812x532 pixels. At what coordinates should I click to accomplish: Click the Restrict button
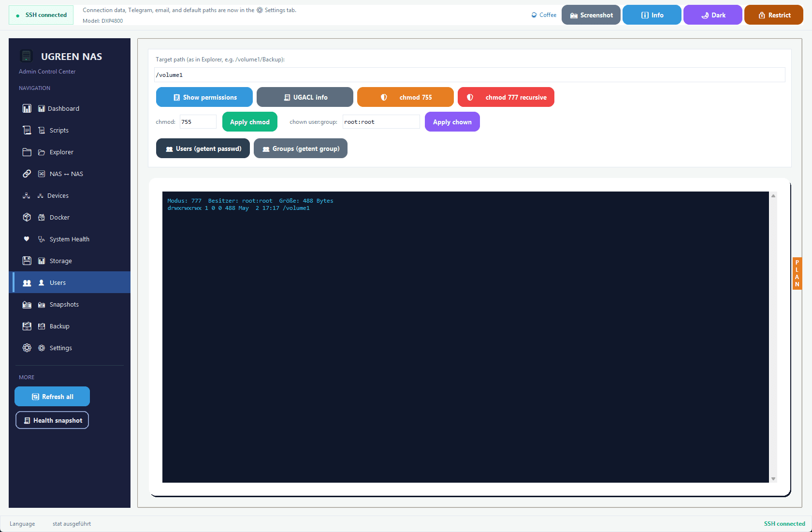click(774, 15)
